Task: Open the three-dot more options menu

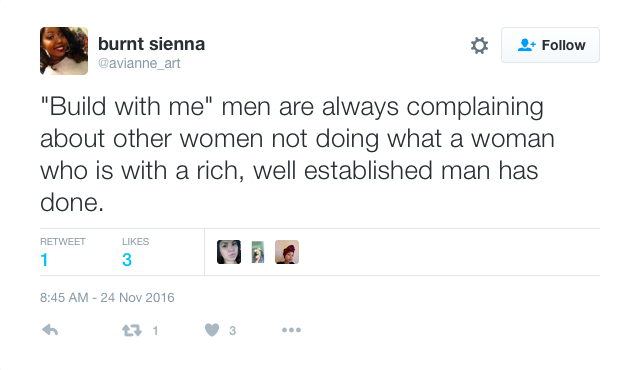Action: pos(291,330)
